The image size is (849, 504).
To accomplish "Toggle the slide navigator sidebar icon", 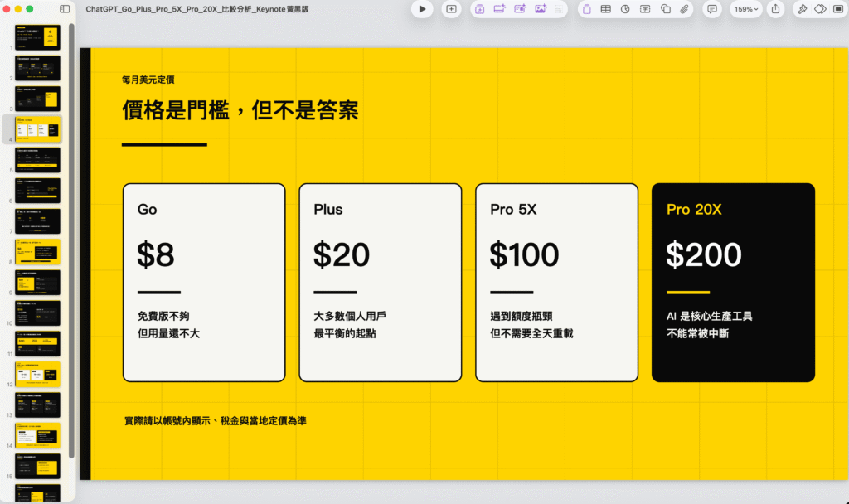I will [x=65, y=9].
